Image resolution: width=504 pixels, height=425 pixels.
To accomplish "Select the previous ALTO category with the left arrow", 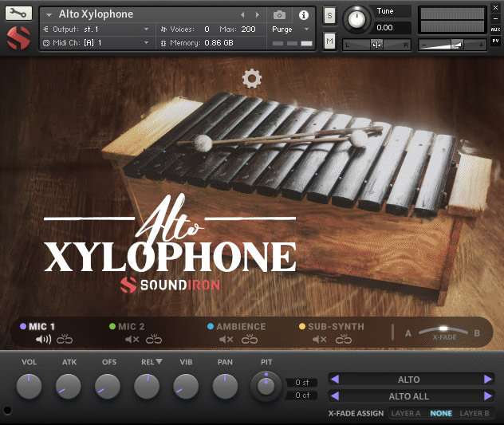I will click(335, 379).
